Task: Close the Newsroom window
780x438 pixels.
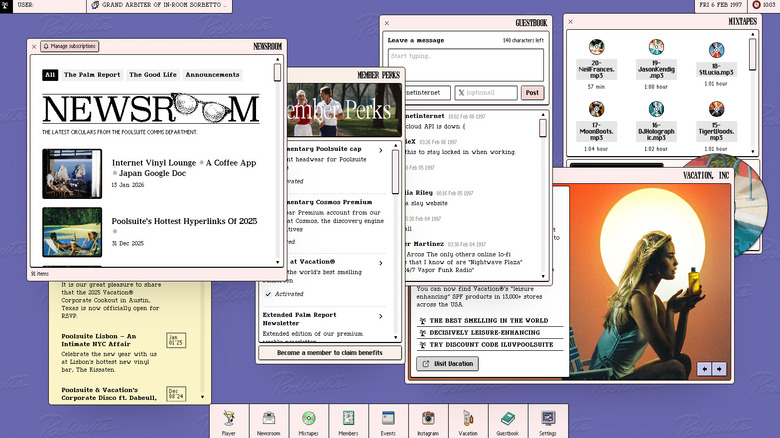Action: pyautogui.click(x=34, y=46)
